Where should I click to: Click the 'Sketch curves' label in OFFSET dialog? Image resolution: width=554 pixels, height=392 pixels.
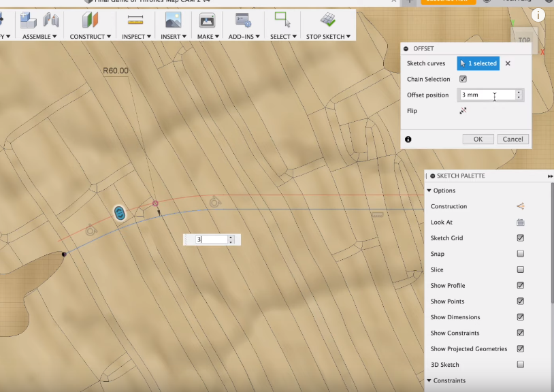426,63
